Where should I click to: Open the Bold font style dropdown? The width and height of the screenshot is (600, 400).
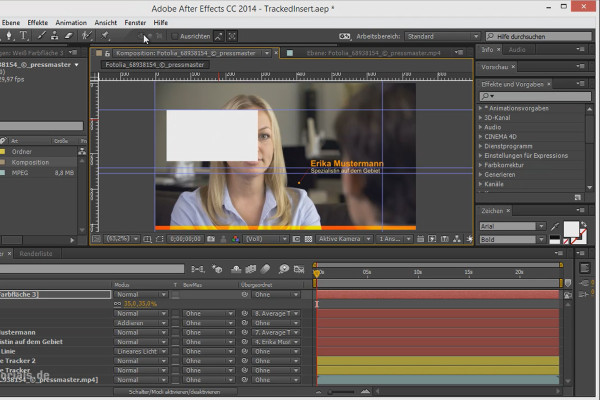click(x=512, y=240)
